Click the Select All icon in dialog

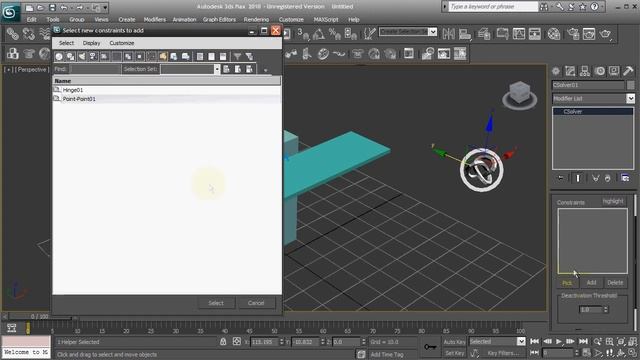coord(200,56)
